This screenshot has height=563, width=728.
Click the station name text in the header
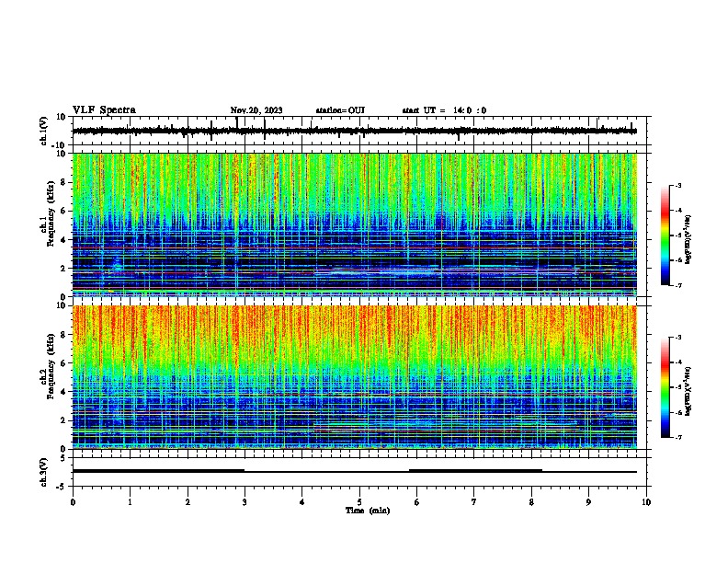[340, 110]
